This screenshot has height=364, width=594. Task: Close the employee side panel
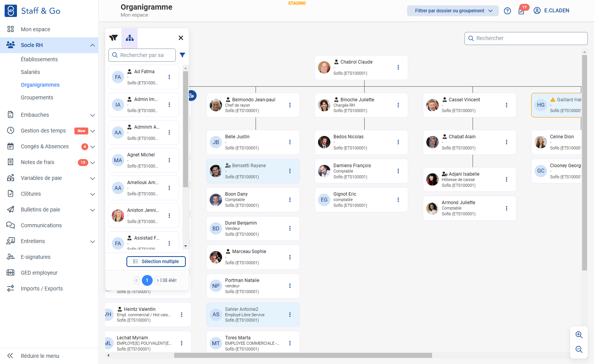click(x=181, y=38)
